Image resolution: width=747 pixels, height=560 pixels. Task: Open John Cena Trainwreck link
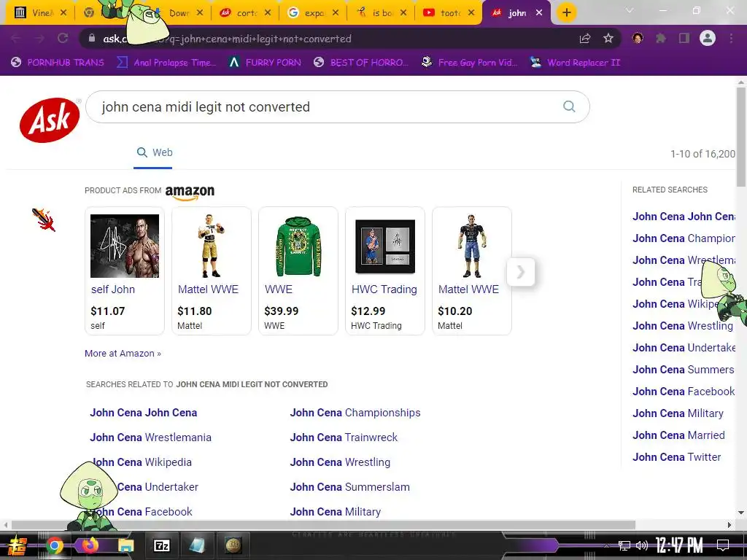coord(344,437)
